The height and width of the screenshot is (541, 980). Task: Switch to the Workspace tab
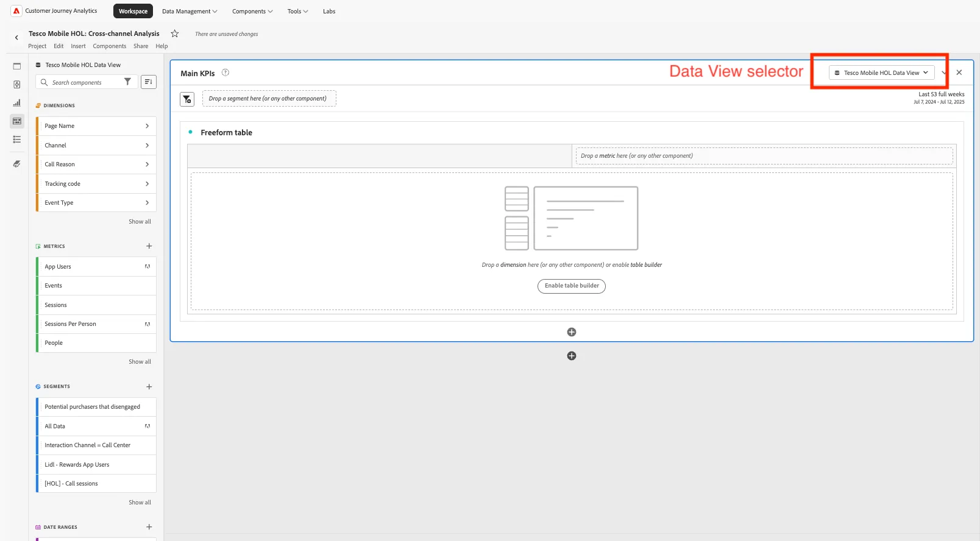[x=133, y=11]
